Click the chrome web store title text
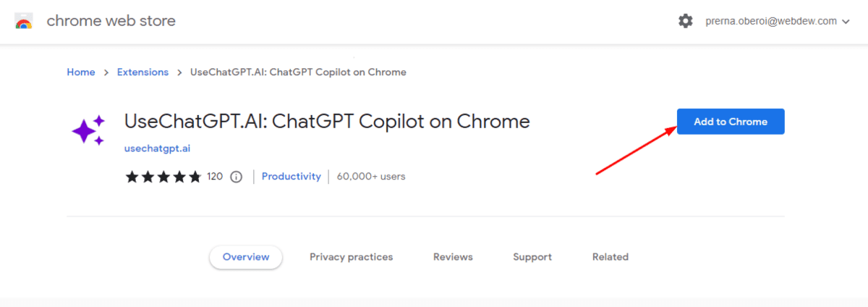868x307 pixels. point(111,21)
